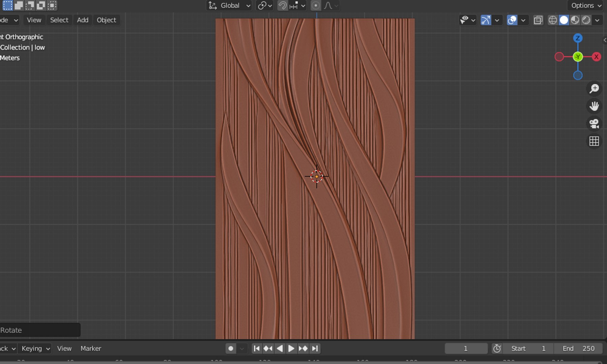
Task: Pick the Subtract Selection mode icon
Action: [x=30, y=5]
